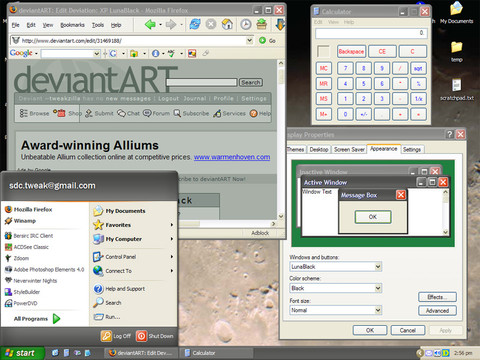This screenshot has width=480, height=360.
Task: Go to the Firefox Home icon
Action: [x=227, y=24]
